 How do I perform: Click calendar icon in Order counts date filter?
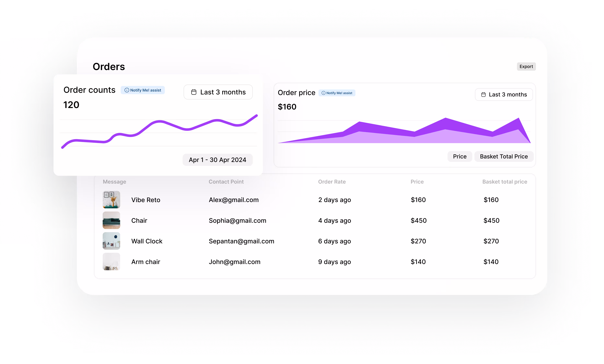[x=194, y=92]
